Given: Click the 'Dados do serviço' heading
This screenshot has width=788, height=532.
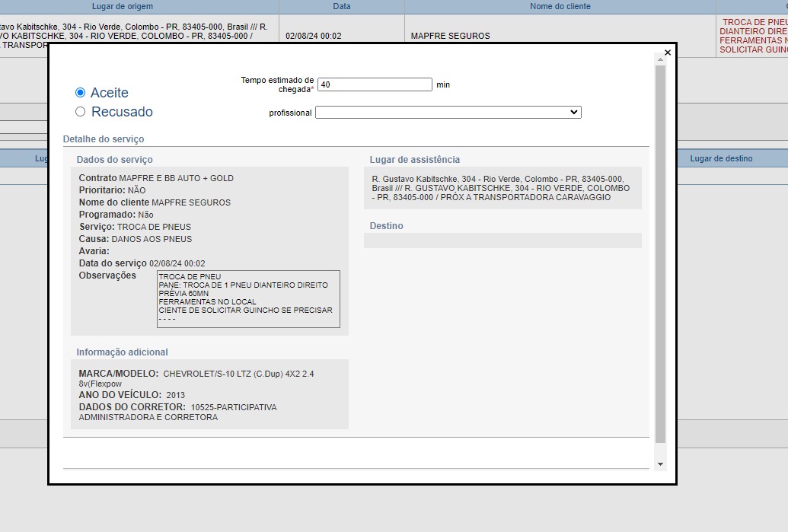Looking at the screenshot, I should [x=114, y=160].
